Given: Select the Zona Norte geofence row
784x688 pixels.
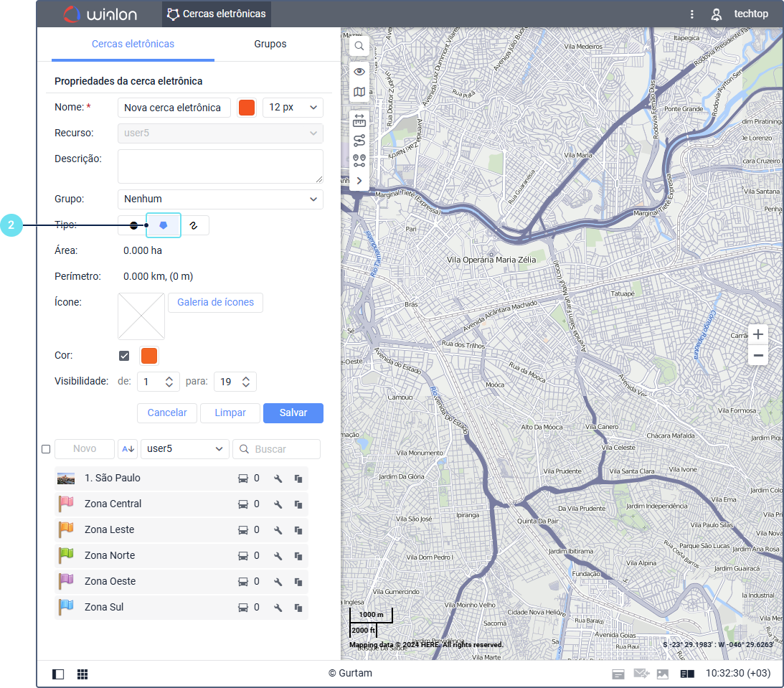Looking at the screenshot, I should tap(181, 556).
